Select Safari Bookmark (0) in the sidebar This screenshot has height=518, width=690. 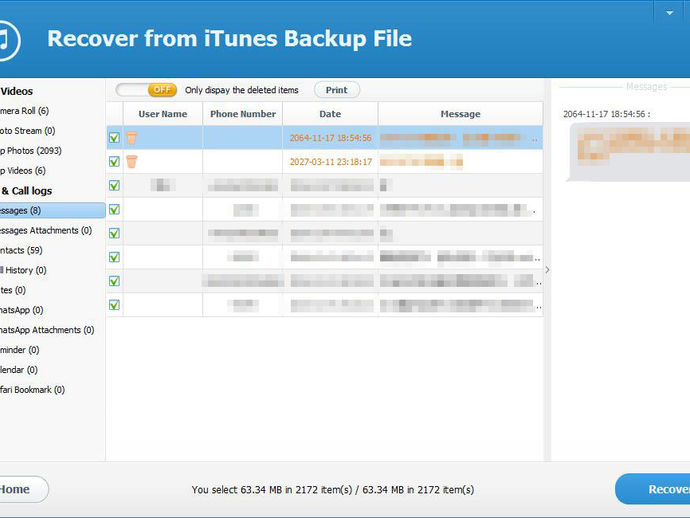pyautogui.click(x=32, y=389)
